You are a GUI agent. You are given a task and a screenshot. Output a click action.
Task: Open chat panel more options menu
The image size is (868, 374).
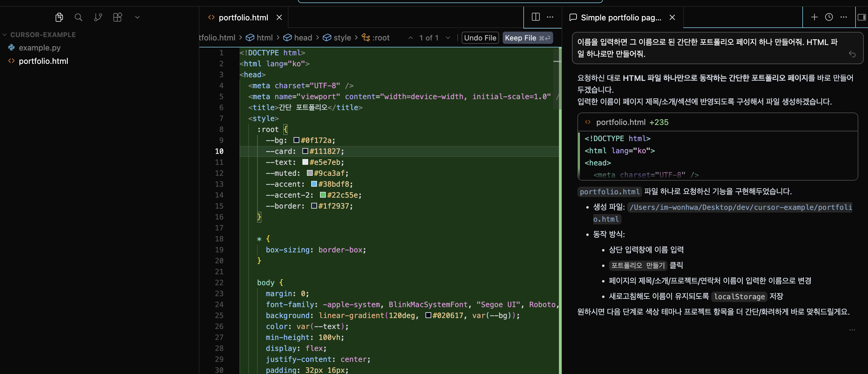pos(844,17)
